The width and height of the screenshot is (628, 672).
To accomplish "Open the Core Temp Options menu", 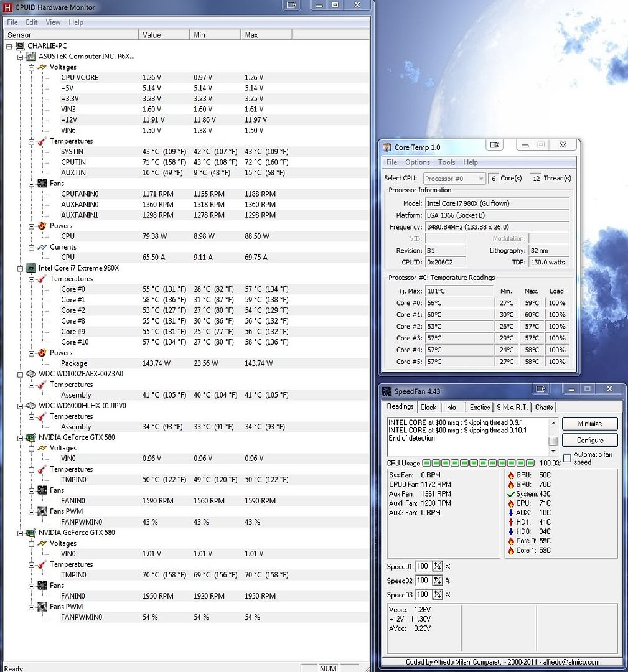I will 418,162.
